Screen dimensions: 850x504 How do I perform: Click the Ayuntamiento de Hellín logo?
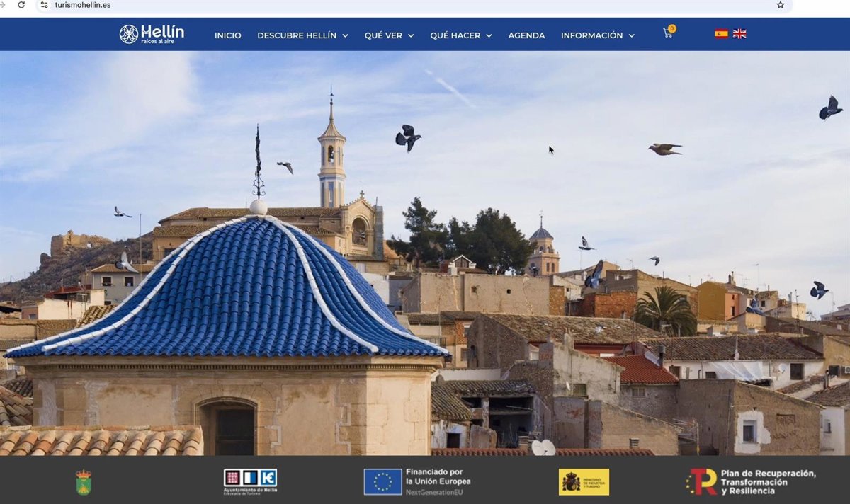(x=250, y=481)
